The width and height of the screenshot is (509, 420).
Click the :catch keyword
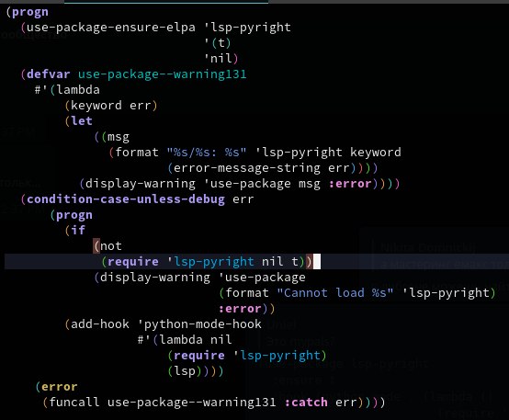coord(306,403)
